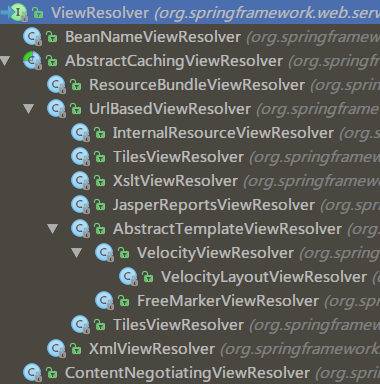Click the interface icon beside ViewResolver
Screen dimensions: 380x384
pyautogui.click(x=18, y=13)
